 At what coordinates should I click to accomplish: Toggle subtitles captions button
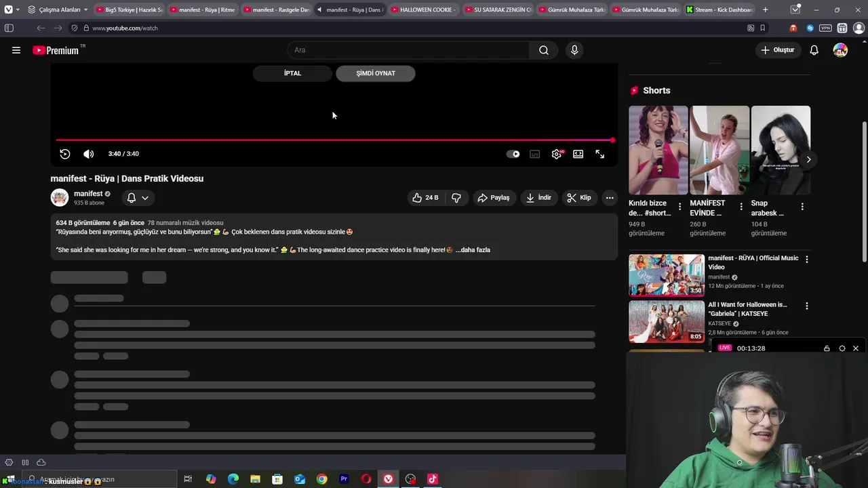click(535, 154)
